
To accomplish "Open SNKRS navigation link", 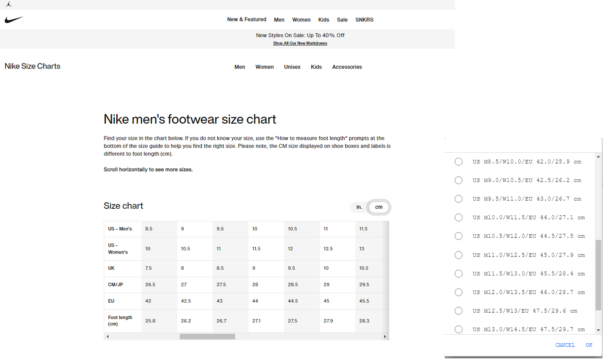I will pos(364,20).
